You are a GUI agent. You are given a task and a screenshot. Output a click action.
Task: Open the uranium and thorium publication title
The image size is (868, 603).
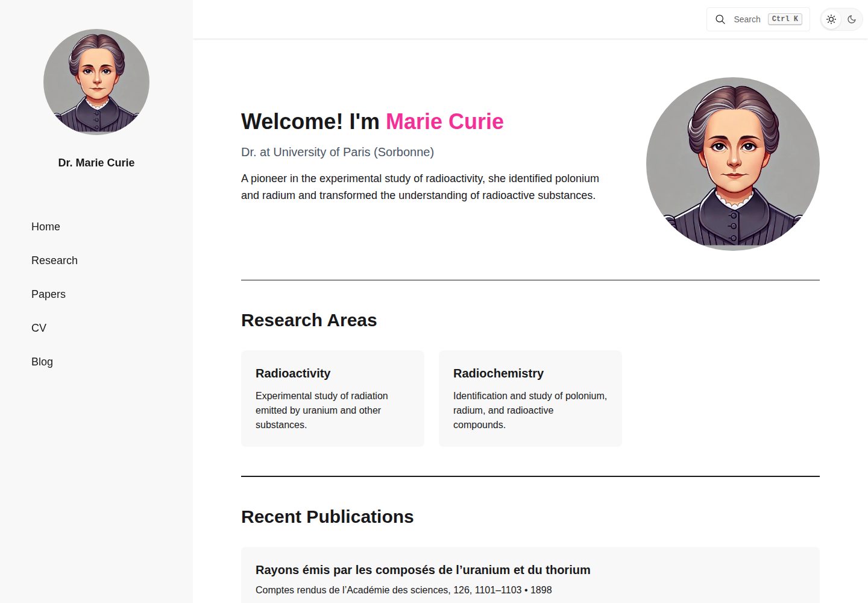(x=423, y=570)
